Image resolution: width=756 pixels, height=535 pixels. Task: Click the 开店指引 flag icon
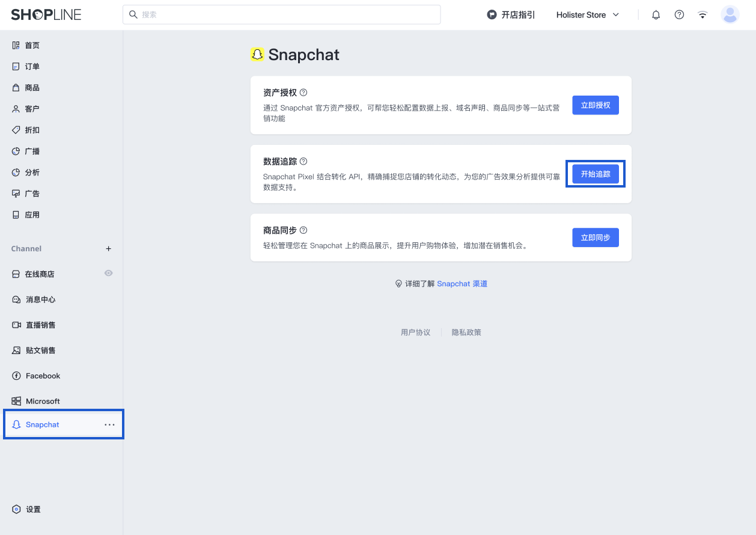492,14
